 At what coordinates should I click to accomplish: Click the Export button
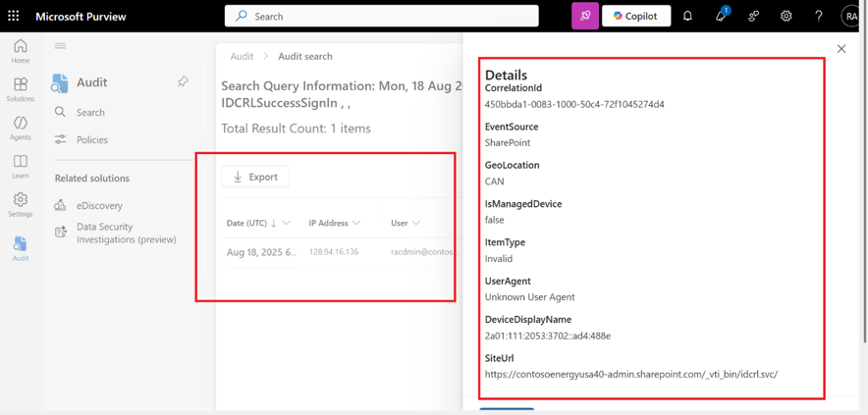[255, 178]
